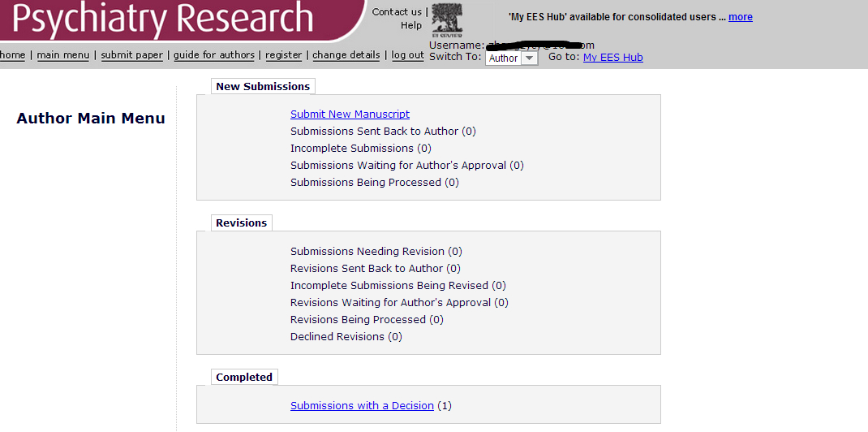Click 'Incomplete Submissions (0)' text
The width and height of the screenshot is (868, 432).
click(x=361, y=149)
